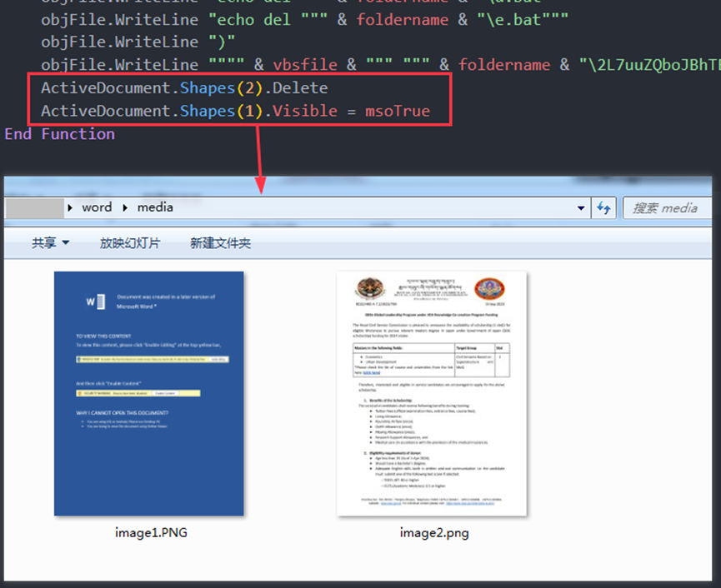
Task: Click the media breadcrumb in address bar
Action: (155, 207)
